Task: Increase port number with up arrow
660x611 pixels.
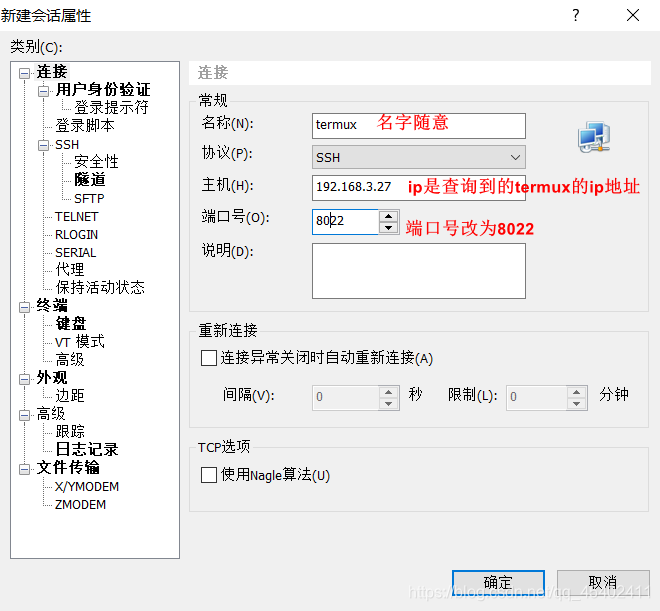Action: [389, 216]
